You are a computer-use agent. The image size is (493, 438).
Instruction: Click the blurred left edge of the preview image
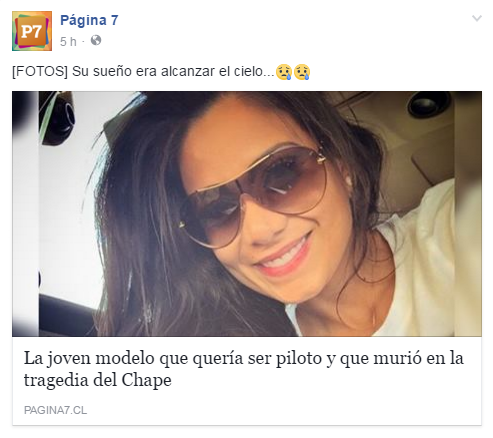click(25, 214)
